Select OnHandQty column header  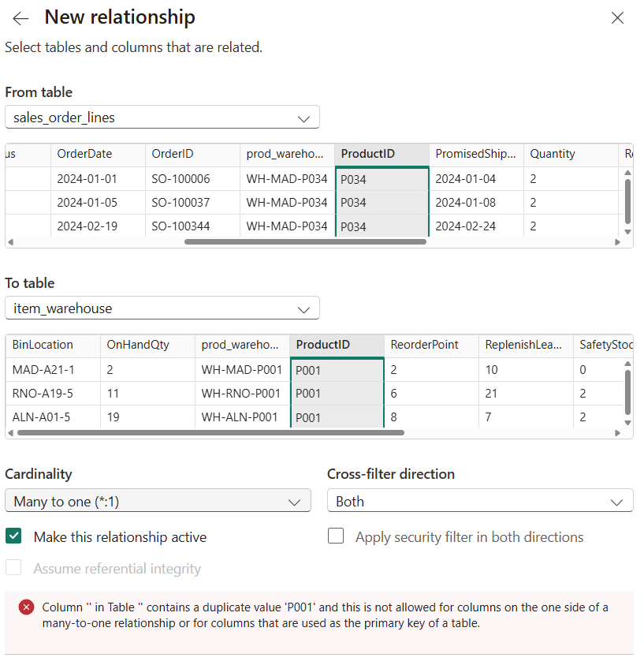point(148,345)
